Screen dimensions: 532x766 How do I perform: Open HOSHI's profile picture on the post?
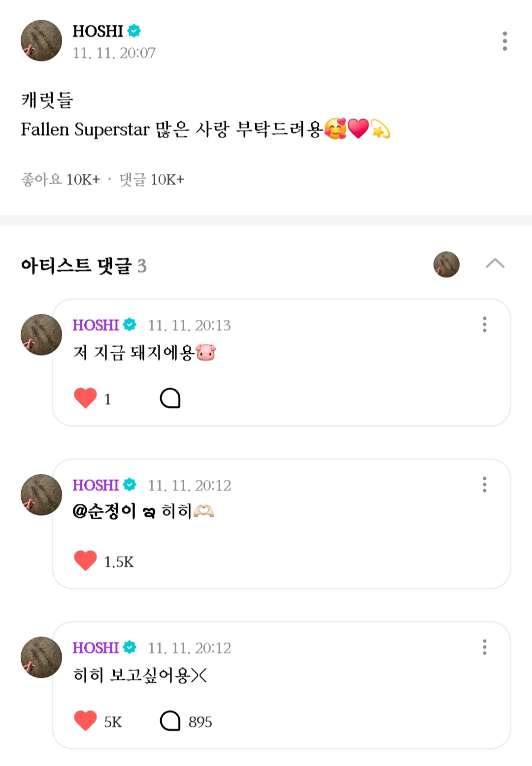tap(41, 40)
